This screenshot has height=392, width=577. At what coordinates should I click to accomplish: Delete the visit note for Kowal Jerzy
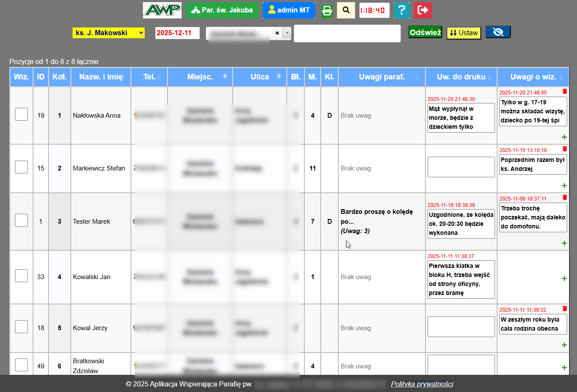tap(565, 308)
